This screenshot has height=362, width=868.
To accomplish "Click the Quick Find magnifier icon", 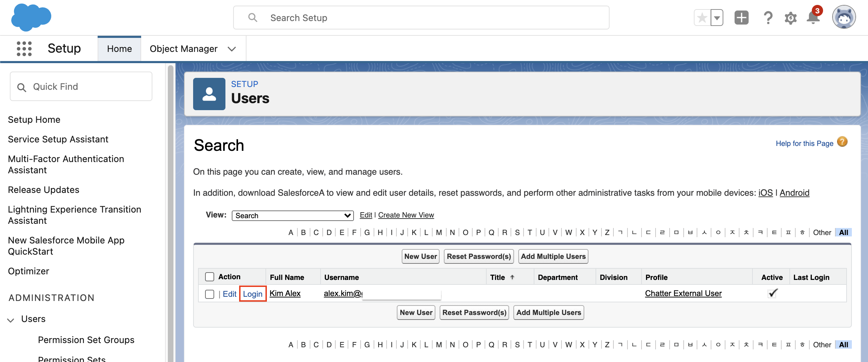I will (x=22, y=87).
